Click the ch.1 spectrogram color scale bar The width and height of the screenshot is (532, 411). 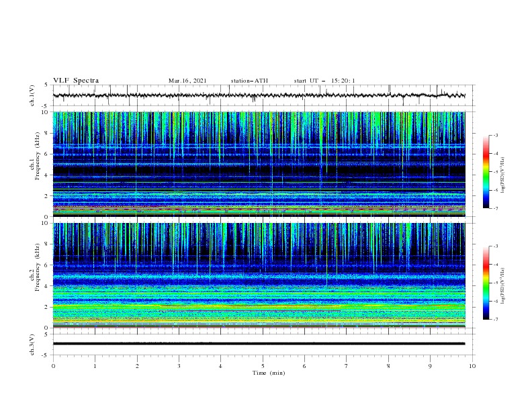tap(486, 172)
